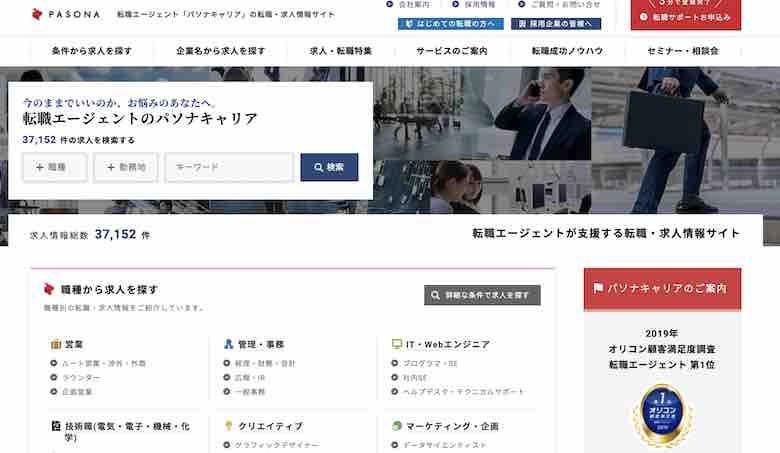Click the Oricon first-place medal badge
Viewport: 780px width, 453px height.
pyautogui.click(x=662, y=415)
